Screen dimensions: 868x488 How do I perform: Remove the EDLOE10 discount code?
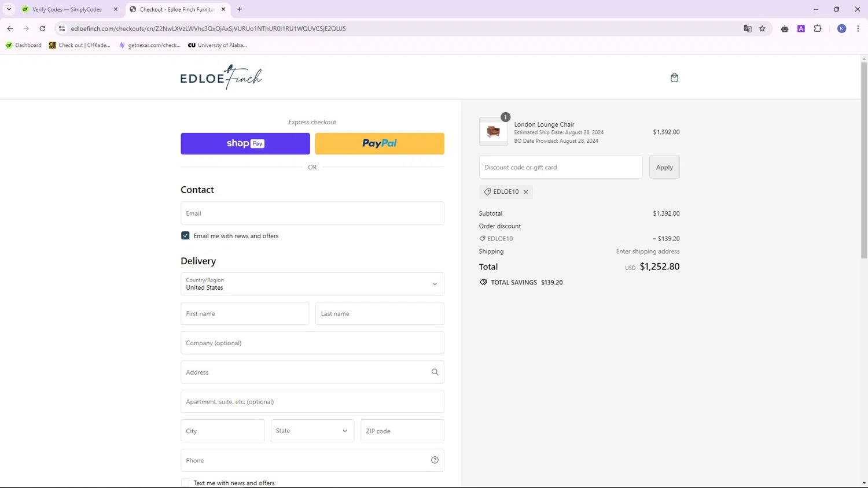coord(525,192)
